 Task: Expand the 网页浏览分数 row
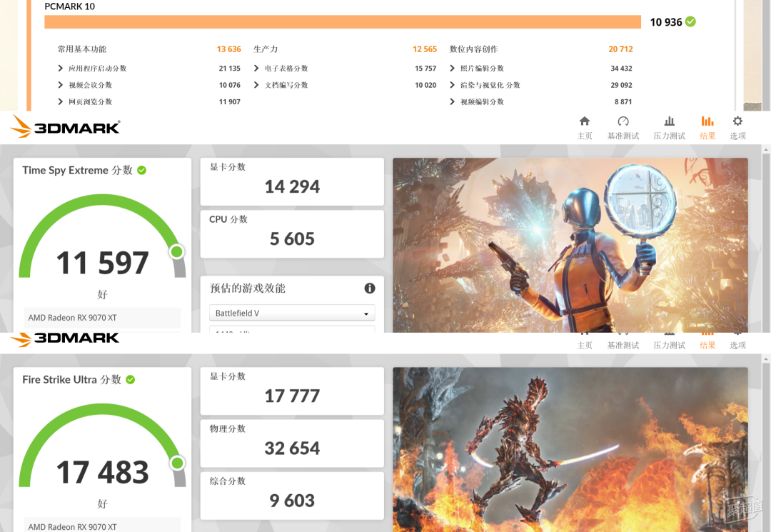tap(60, 101)
